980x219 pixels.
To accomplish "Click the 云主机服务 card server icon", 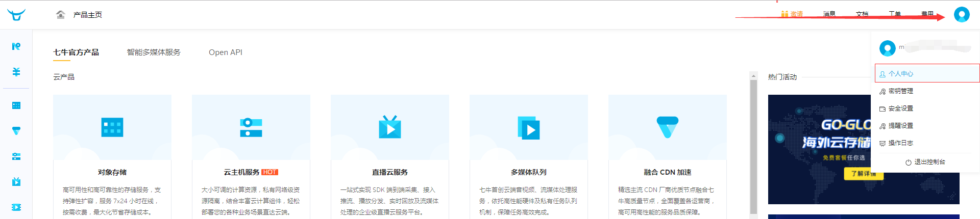I will click(x=251, y=127).
